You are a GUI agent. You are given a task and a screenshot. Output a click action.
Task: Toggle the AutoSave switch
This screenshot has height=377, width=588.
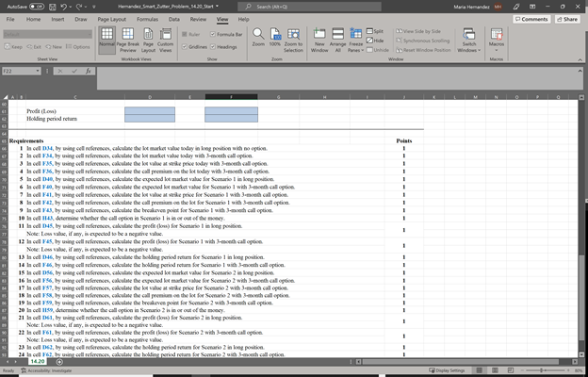(37, 7)
